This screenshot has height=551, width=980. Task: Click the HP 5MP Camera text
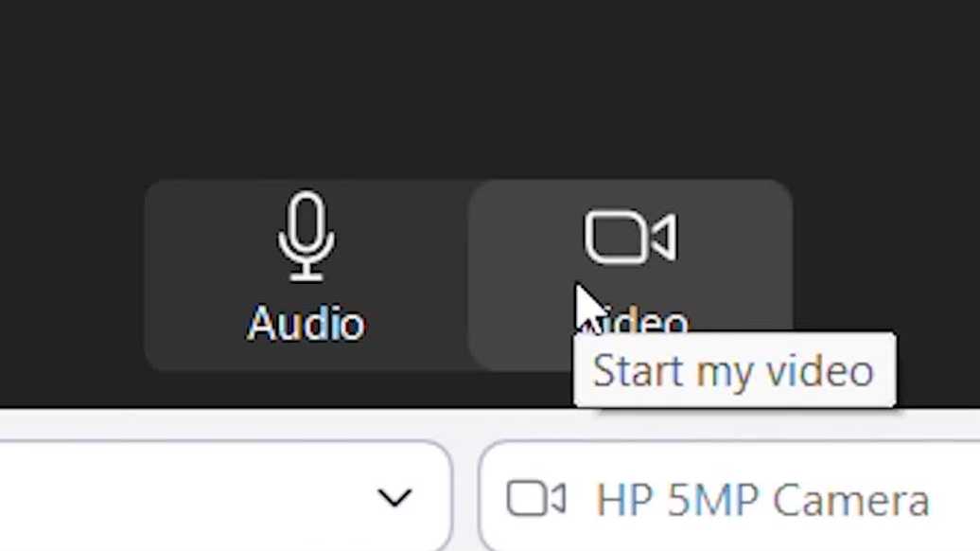[762, 500]
